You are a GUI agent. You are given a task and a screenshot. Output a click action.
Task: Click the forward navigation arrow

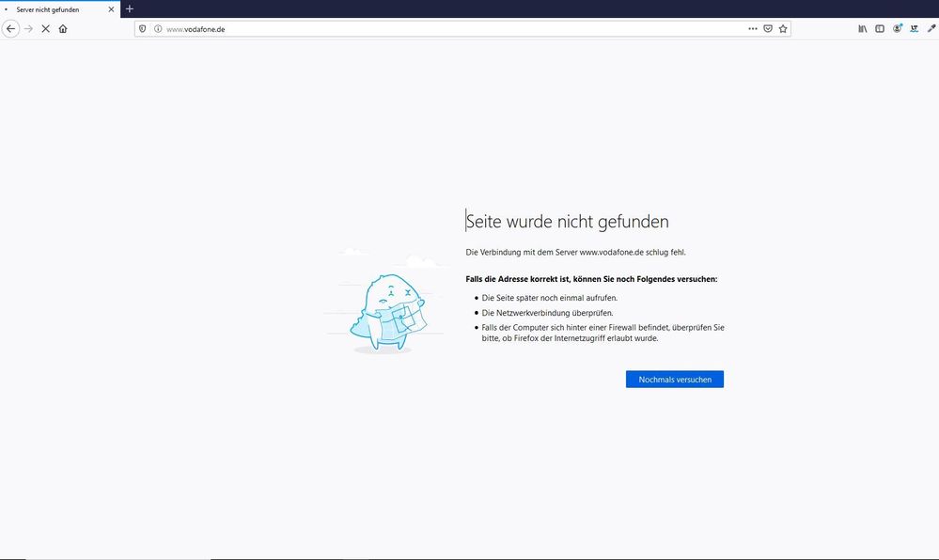[x=28, y=29]
